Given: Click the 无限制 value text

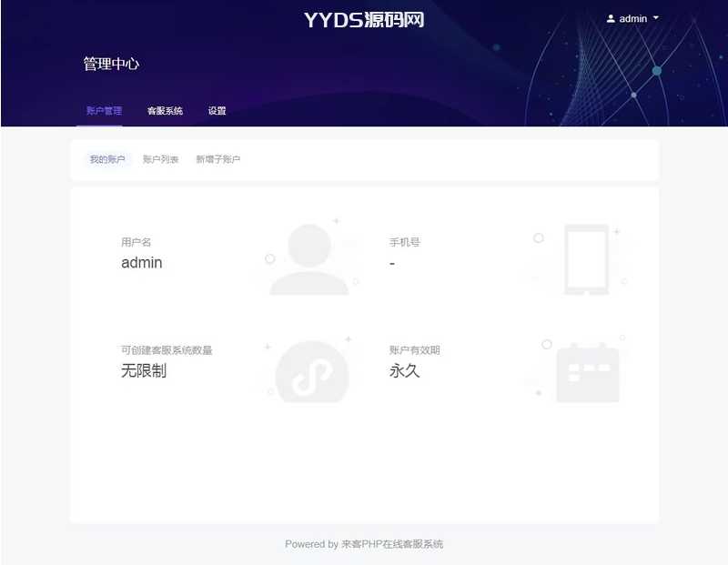Looking at the screenshot, I should [144, 371].
